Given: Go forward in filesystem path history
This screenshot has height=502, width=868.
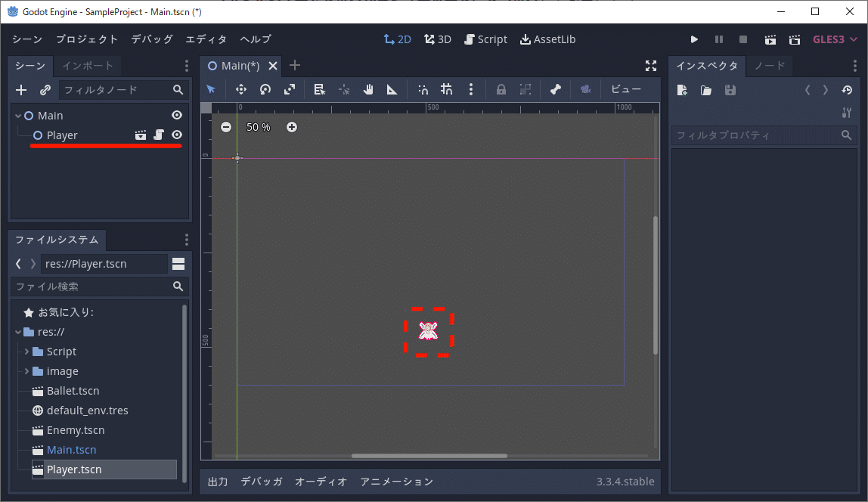Looking at the screenshot, I should coord(33,264).
